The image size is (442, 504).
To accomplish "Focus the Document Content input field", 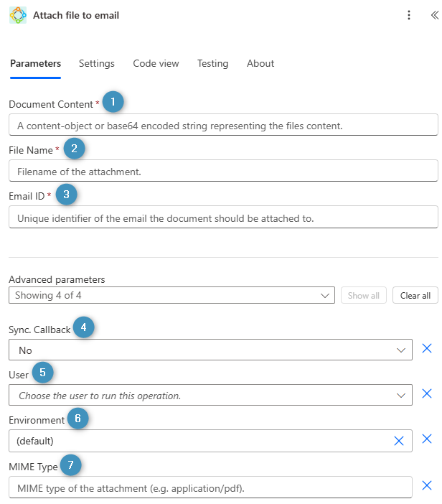I will [223, 125].
